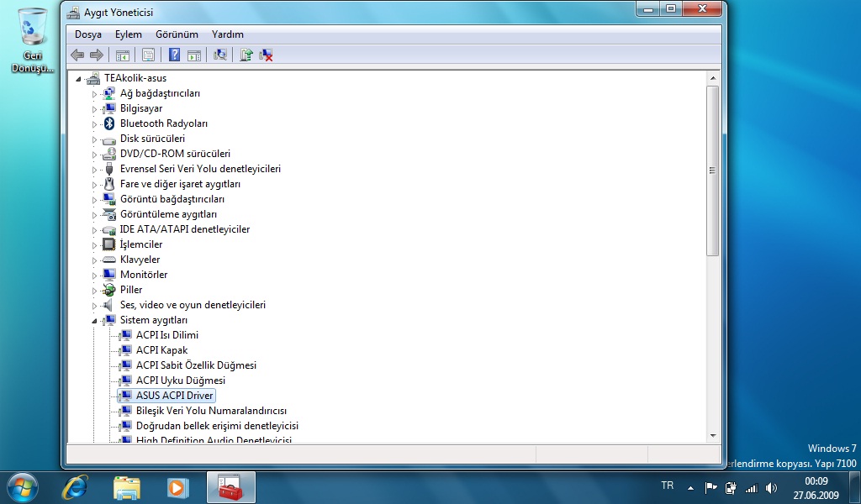The image size is (861, 504).
Task: Open the Windows Start orb
Action: point(23,487)
